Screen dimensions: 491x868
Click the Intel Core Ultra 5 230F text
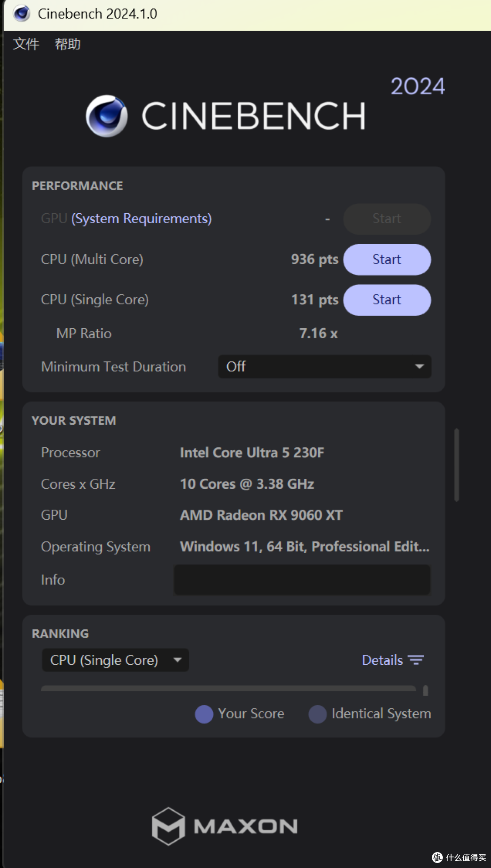(252, 452)
